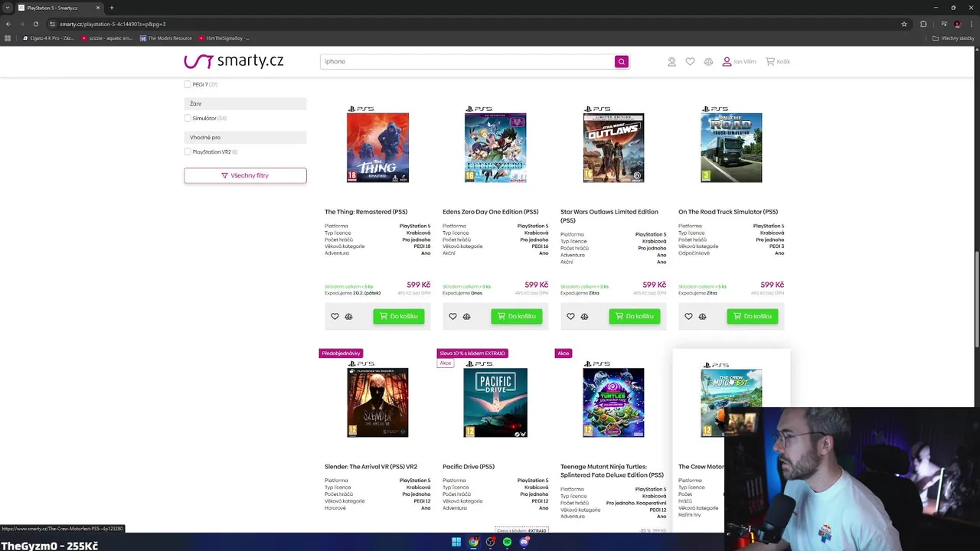
Task: Open the Košík shopping cart
Action: tap(778, 61)
